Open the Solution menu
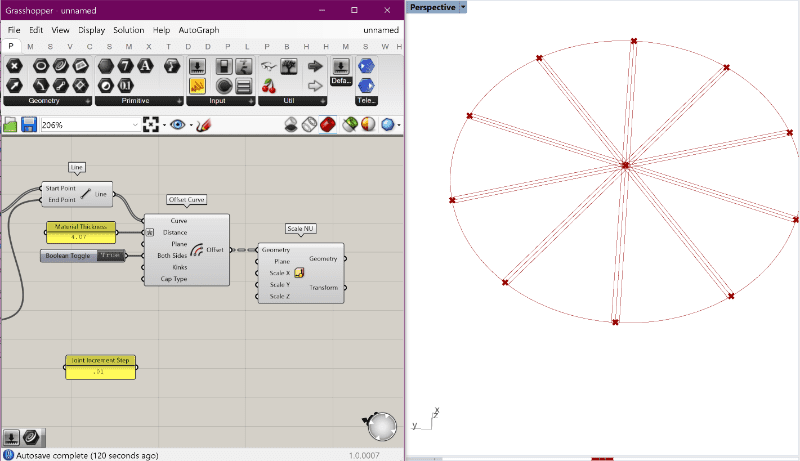The height and width of the screenshot is (461, 800). [129, 30]
